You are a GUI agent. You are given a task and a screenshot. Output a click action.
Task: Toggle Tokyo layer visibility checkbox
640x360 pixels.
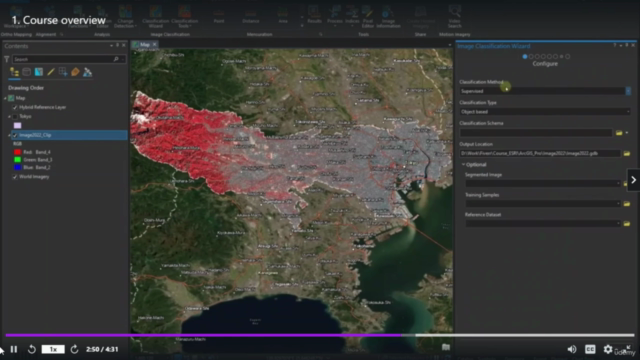pos(15,117)
